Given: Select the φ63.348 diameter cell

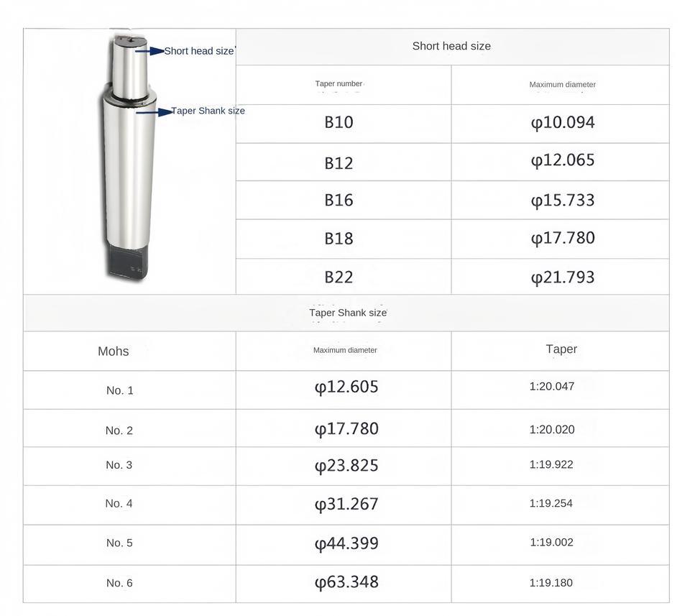Looking at the screenshot, I should point(346,581).
